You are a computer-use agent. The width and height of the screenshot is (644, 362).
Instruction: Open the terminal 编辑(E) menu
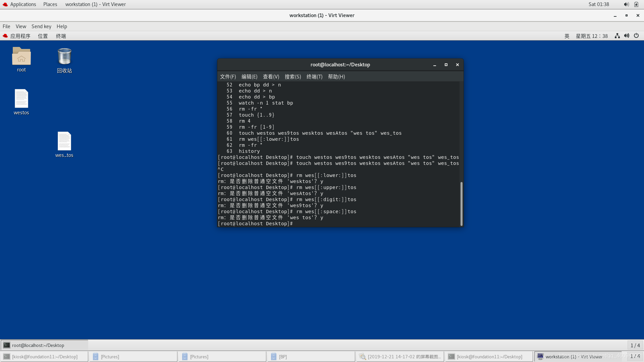249,76
